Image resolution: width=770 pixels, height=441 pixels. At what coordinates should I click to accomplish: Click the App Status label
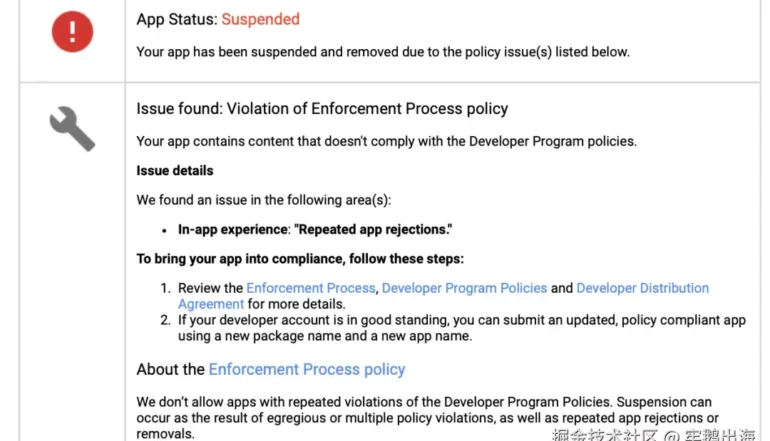(x=176, y=19)
